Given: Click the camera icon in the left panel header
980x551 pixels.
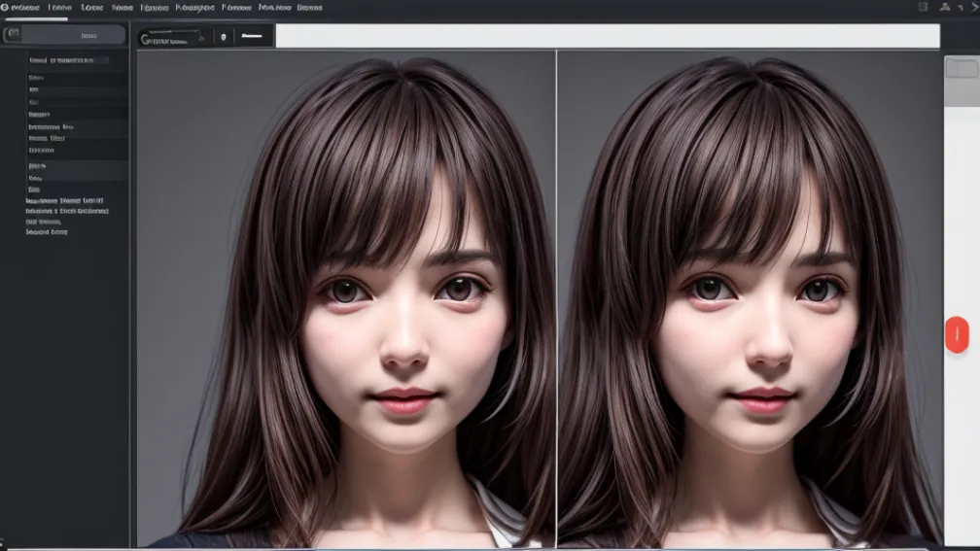Looking at the screenshot, I should click(13, 35).
